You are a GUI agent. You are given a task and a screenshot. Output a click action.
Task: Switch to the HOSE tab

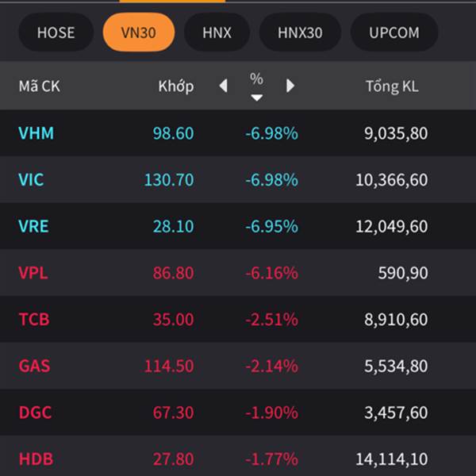coord(56,33)
